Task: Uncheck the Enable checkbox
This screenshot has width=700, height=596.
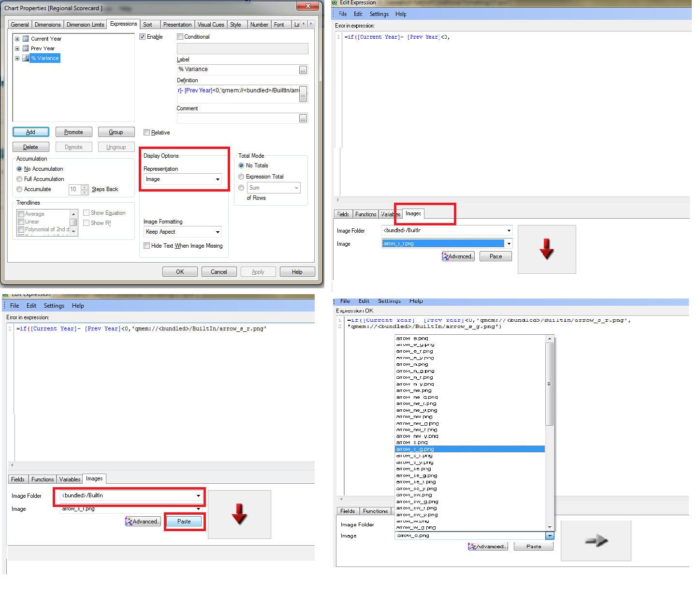Action: (143, 37)
